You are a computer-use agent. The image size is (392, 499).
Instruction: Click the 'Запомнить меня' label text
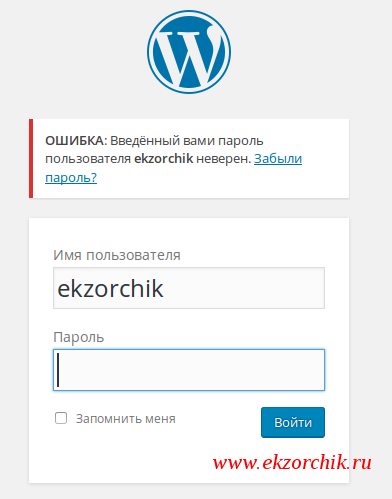[x=125, y=419]
